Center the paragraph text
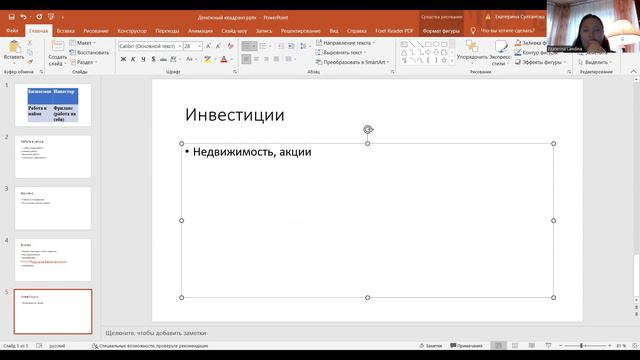 256,59
